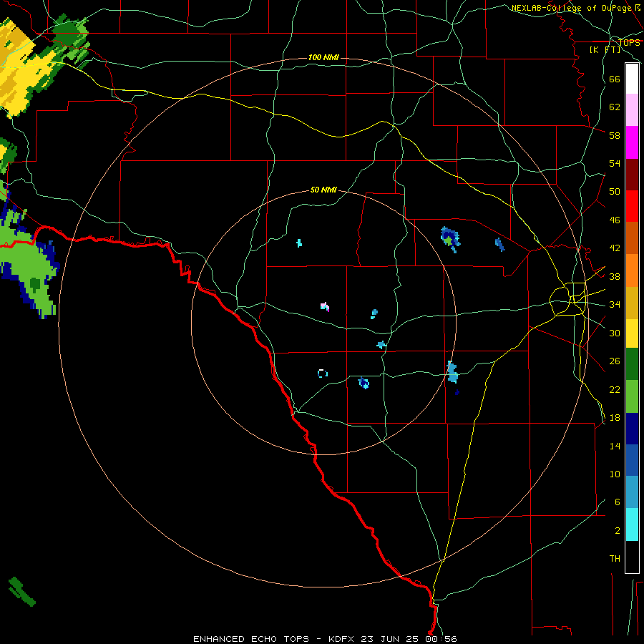Click the "50 NMI" range ring label
Viewport: 644px width, 644px height.
(x=323, y=190)
